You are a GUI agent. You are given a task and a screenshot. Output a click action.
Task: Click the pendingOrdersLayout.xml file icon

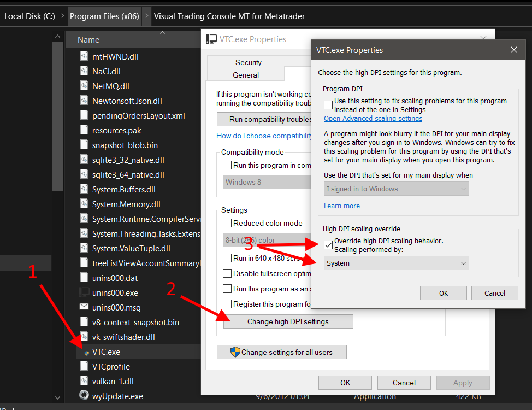[84, 115]
